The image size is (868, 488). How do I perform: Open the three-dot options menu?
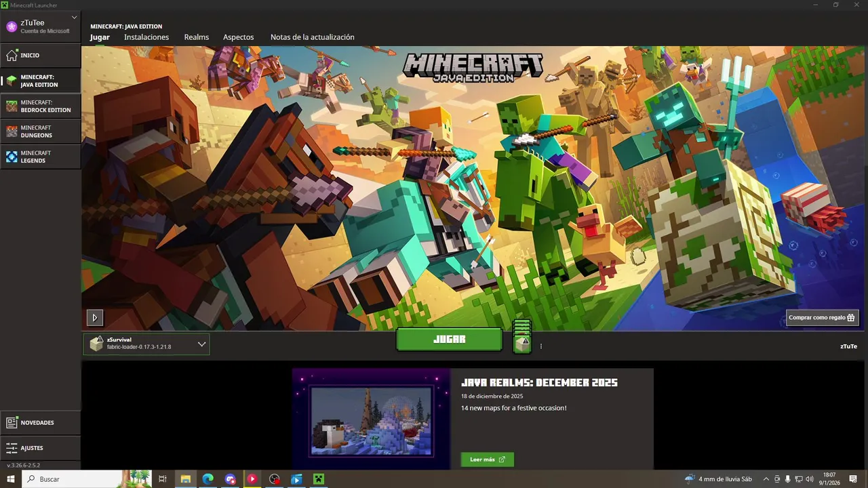tap(541, 346)
